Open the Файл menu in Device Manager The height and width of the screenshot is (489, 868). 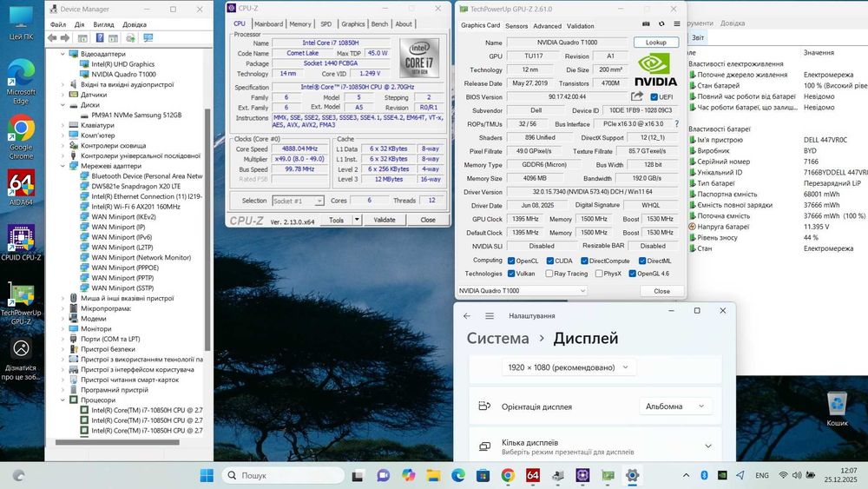click(58, 24)
